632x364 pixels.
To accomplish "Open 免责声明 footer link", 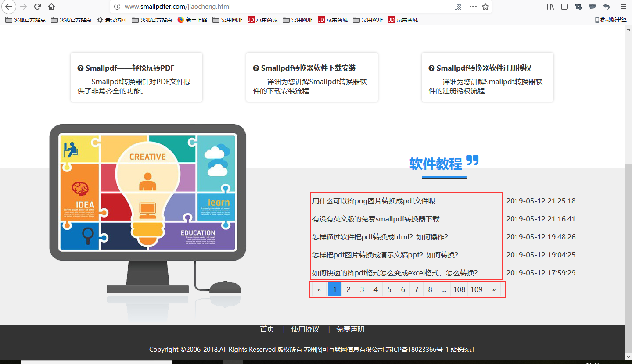I will tap(350, 329).
